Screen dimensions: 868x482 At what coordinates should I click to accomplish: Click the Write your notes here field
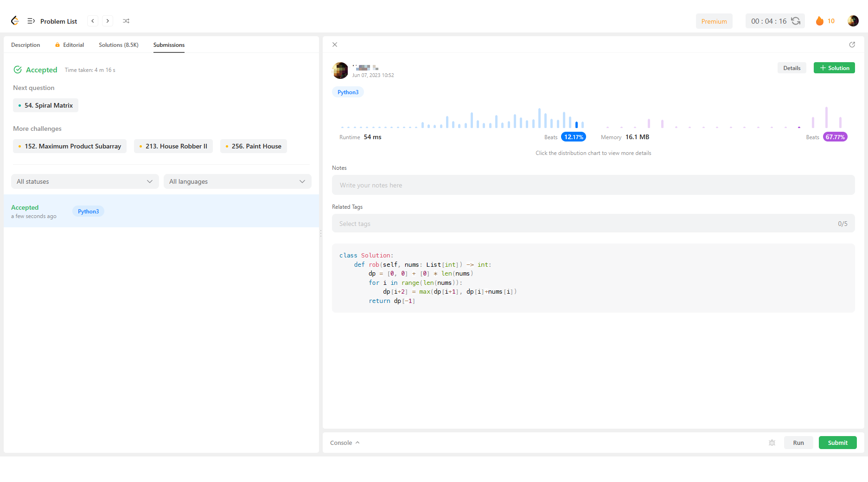593,185
